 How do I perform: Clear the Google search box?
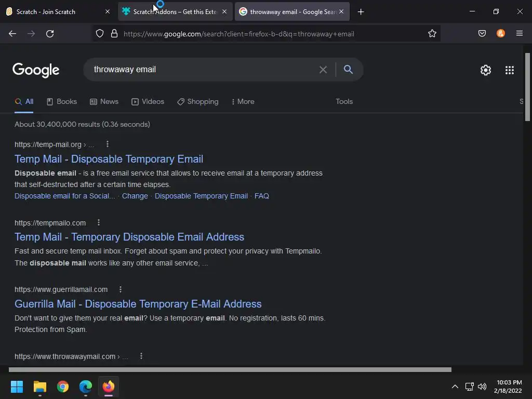[x=323, y=70]
